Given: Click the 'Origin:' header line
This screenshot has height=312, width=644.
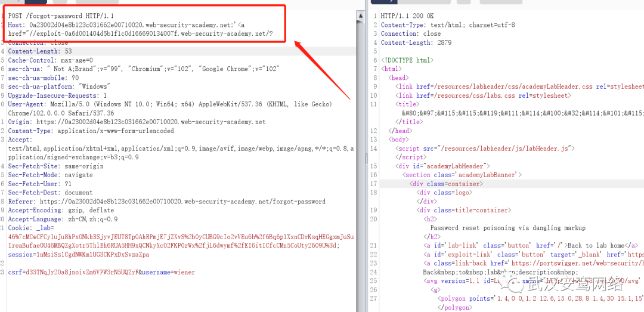Looking at the screenshot, I should pyautogui.click(x=137, y=122).
